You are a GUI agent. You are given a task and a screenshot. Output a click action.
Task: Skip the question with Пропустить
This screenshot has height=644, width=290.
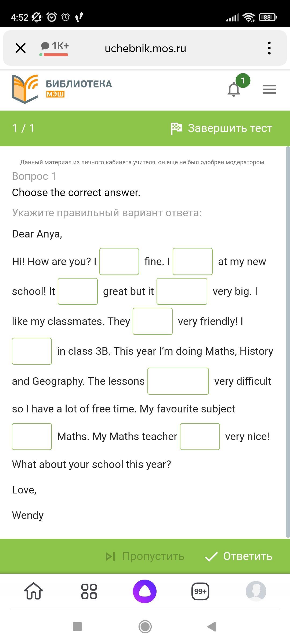(x=145, y=557)
